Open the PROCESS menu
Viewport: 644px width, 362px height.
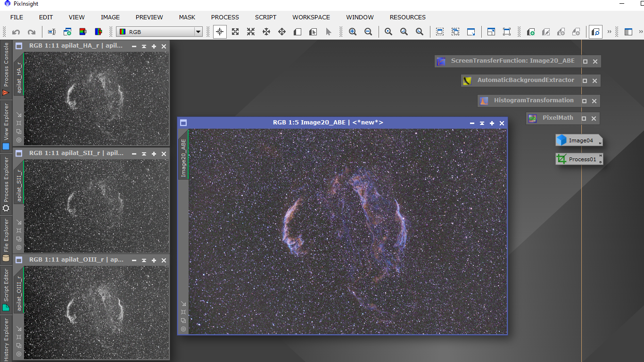click(x=225, y=17)
